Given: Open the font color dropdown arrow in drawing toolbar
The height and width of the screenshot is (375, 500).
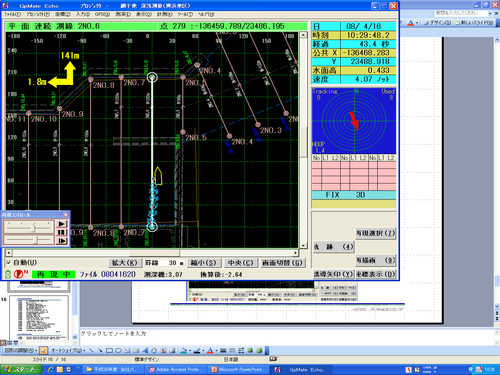Looking at the screenshot, I should 216,351.
